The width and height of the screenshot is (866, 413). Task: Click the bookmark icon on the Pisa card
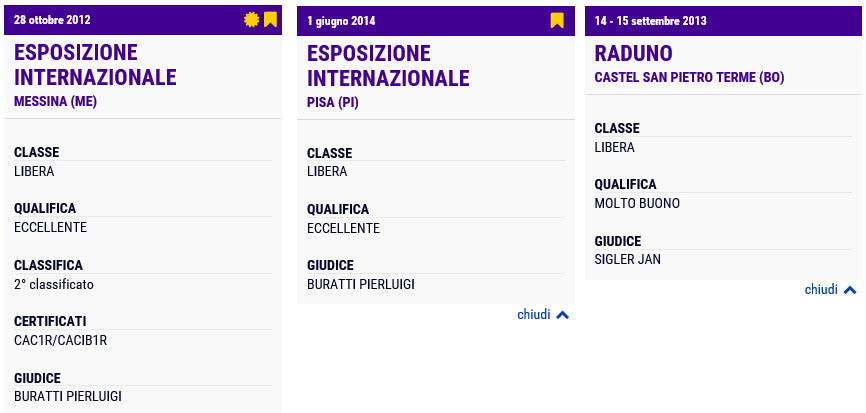point(557,20)
